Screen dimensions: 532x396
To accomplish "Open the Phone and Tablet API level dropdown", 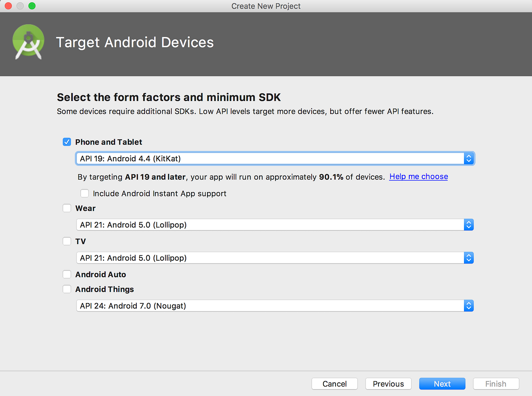I will coord(266,158).
